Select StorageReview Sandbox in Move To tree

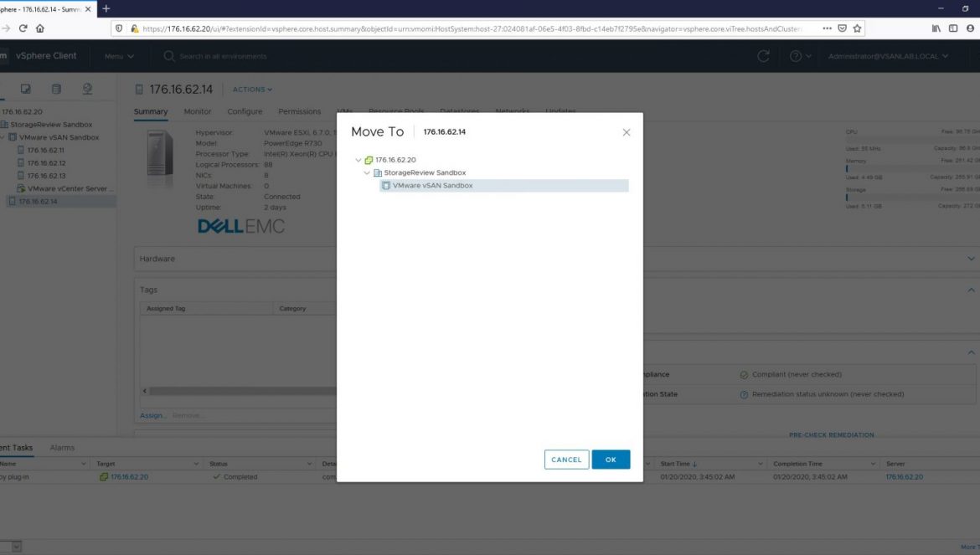tap(425, 173)
